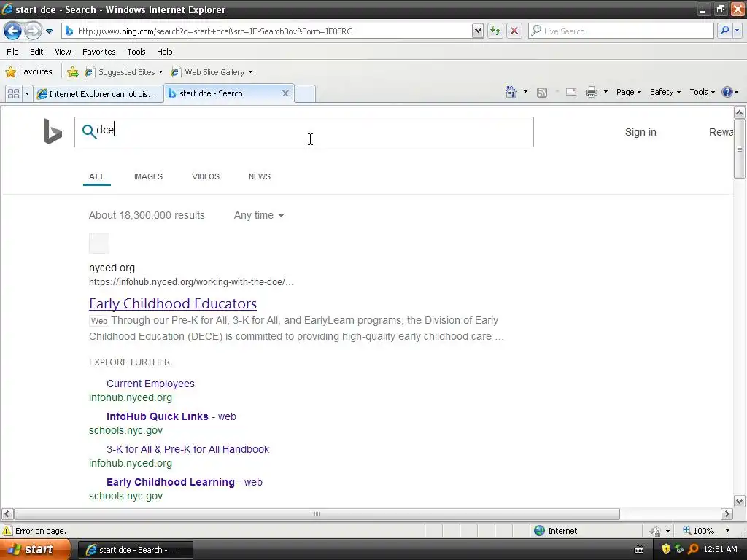747x560 pixels.
Task: Click the Print icon
Action: pos(591,92)
